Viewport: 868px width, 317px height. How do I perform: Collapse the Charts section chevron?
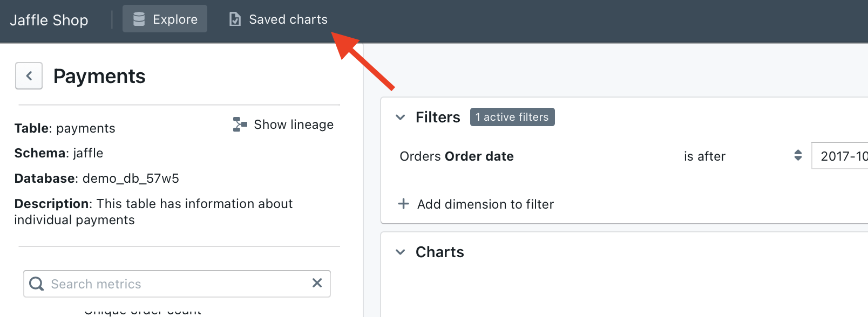(401, 252)
